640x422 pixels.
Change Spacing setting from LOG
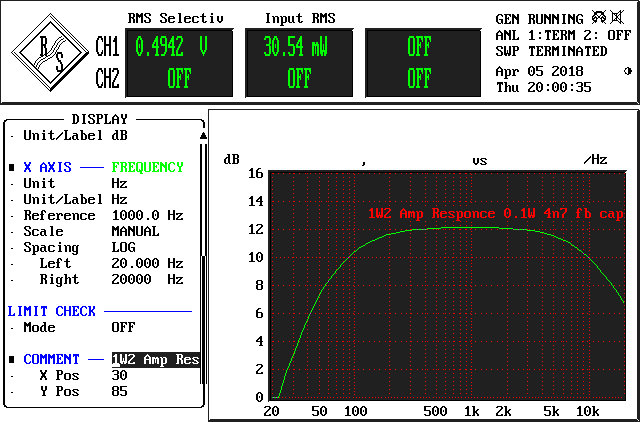click(123, 247)
